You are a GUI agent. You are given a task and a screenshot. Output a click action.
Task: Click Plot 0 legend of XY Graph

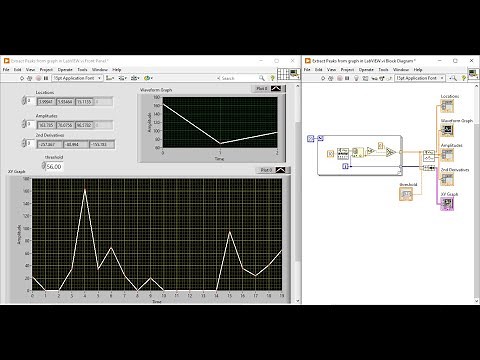tap(266, 170)
